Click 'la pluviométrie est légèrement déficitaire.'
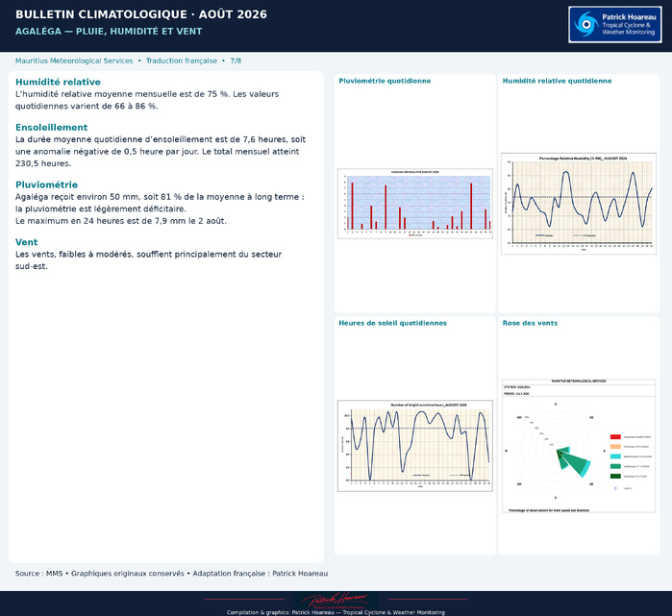 point(101,209)
